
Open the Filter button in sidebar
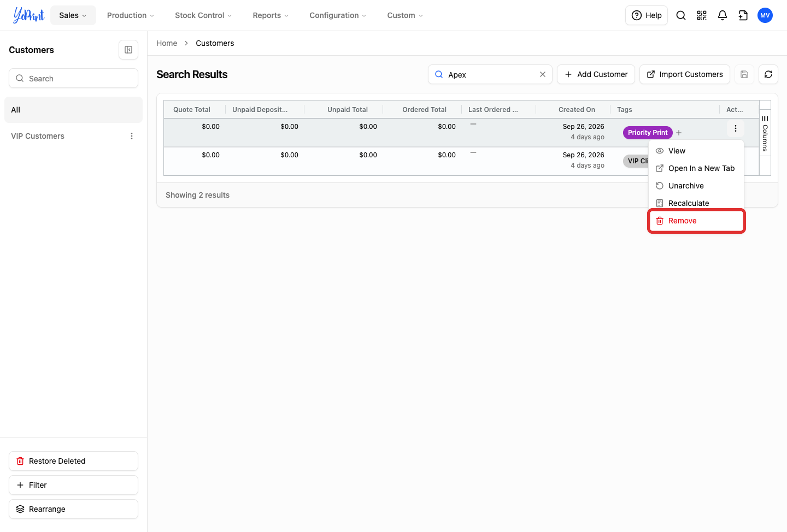click(x=73, y=485)
